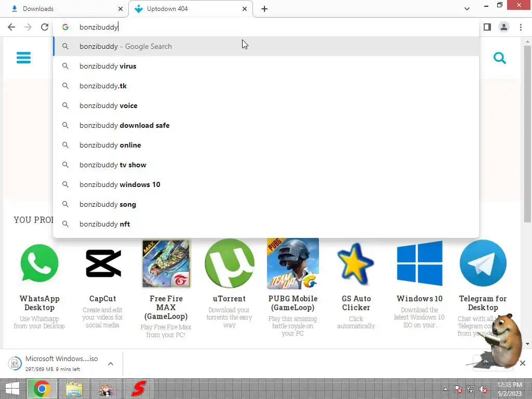The height and width of the screenshot is (399, 532).
Task: Click the red S taskbar icon
Action: (x=139, y=389)
